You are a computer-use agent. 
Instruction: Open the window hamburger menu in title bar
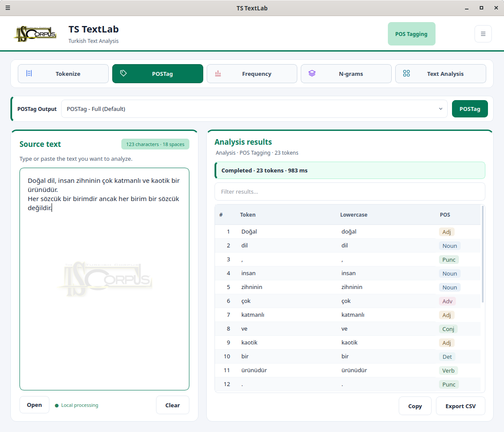[8, 8]
